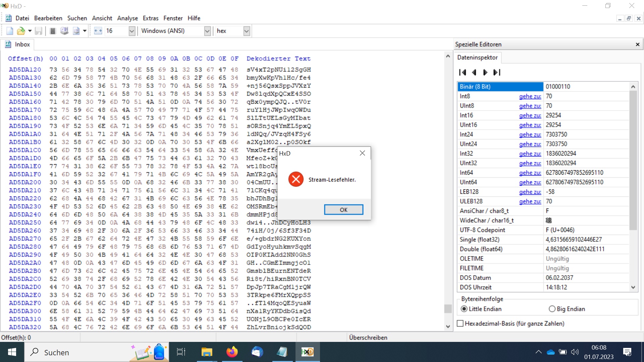
Task: Jump to last byte in Dateninspektor
Action: pyautogui.click(x=497, y=72)
